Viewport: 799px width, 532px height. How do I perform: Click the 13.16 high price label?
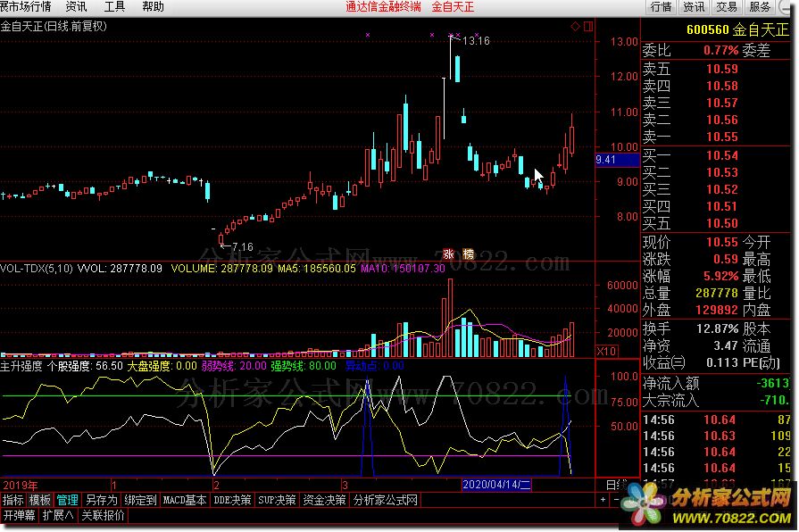476,41
